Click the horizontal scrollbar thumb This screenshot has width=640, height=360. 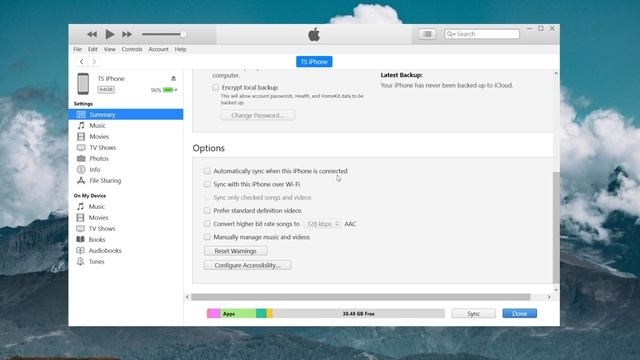click(360, 297)
